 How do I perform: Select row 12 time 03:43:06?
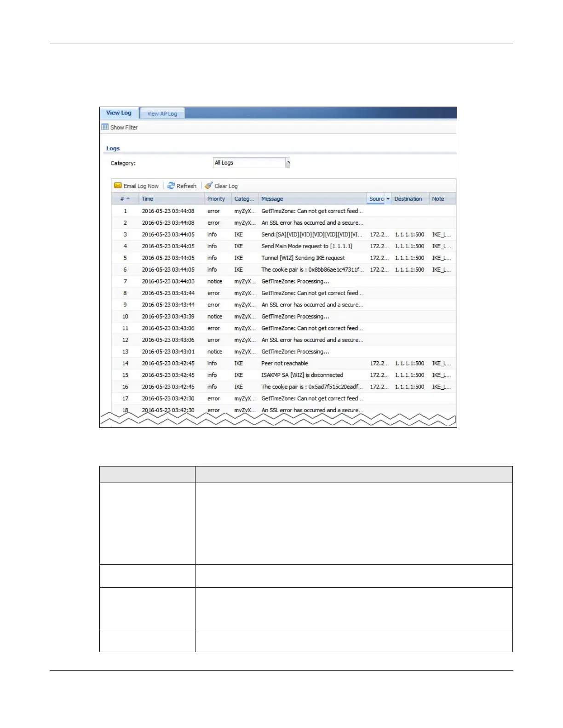168,340
